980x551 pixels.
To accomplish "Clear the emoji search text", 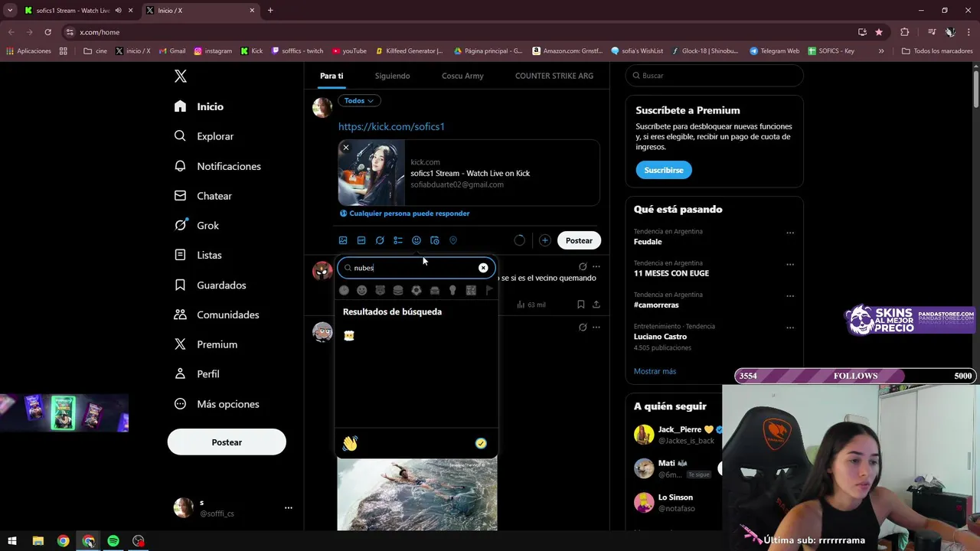I will pyautogui.click(x=483, y=268).
